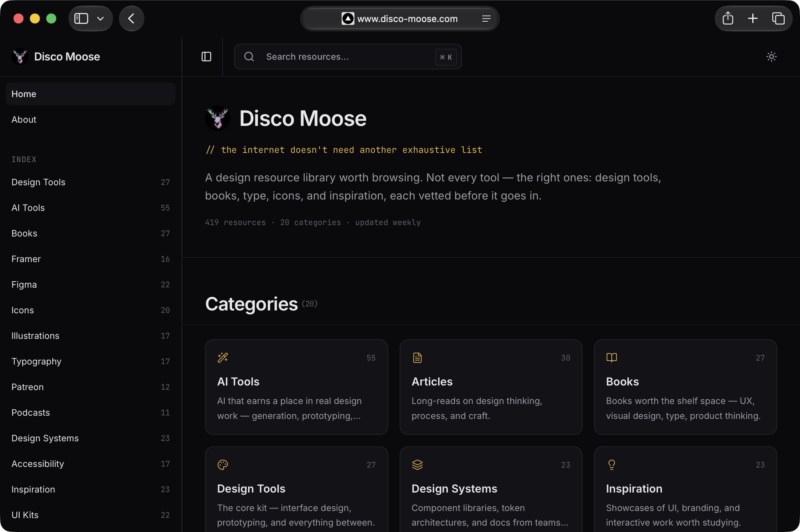The height and width of the screenshot is (532, 800).
Task: Open the Books card title
Action: coord(622,382)
